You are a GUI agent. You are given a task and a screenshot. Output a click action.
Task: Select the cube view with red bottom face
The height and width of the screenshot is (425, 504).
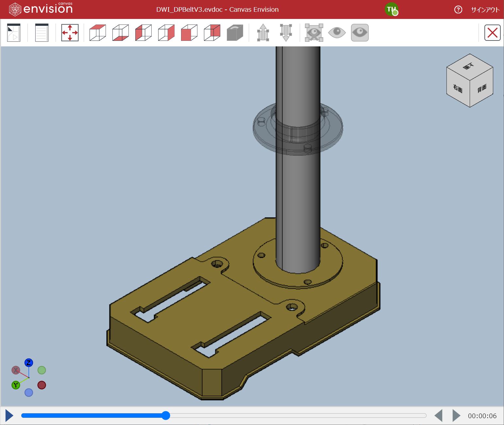click(x=120, y=33)
